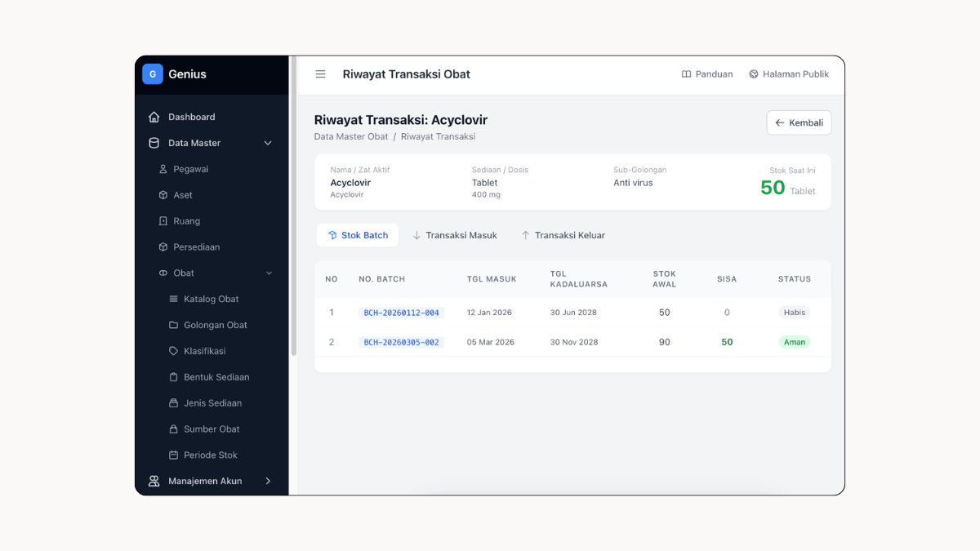The height and width of the screenshot is (551, 980).
Task: Collapse the Obat submenu chevron
Action: pyautogui.click(x=269, y=273)
